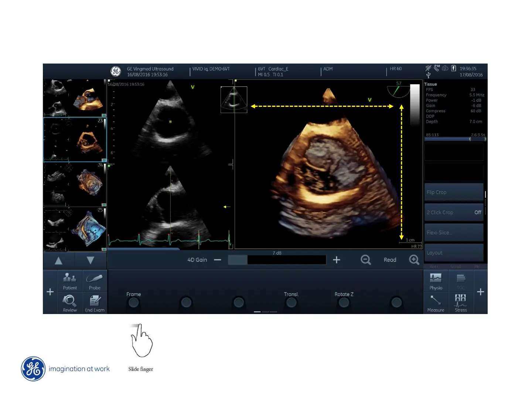The image size is (532, 399).
Task: Expand left panel with plus button
Action: tap(50, 292)
